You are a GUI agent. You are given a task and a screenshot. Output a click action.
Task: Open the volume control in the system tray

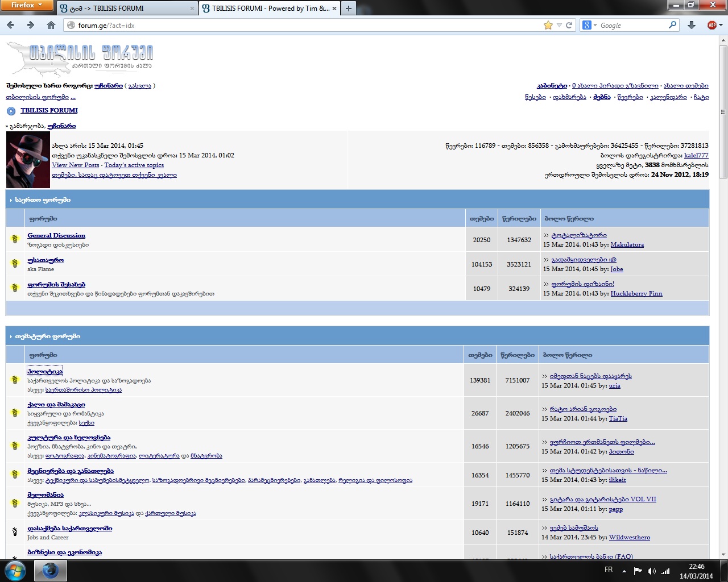coord(651,571)
